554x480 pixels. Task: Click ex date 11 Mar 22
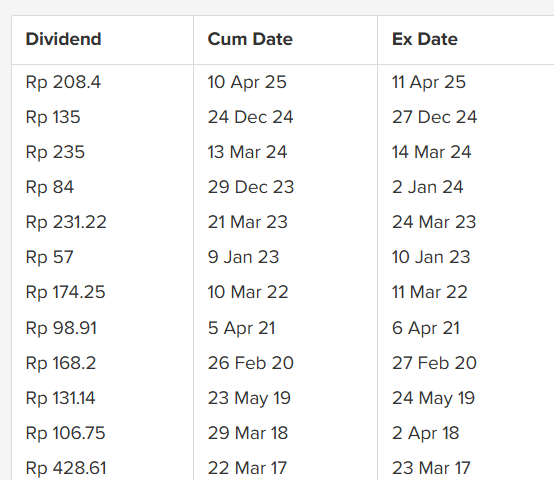[430, 292]
